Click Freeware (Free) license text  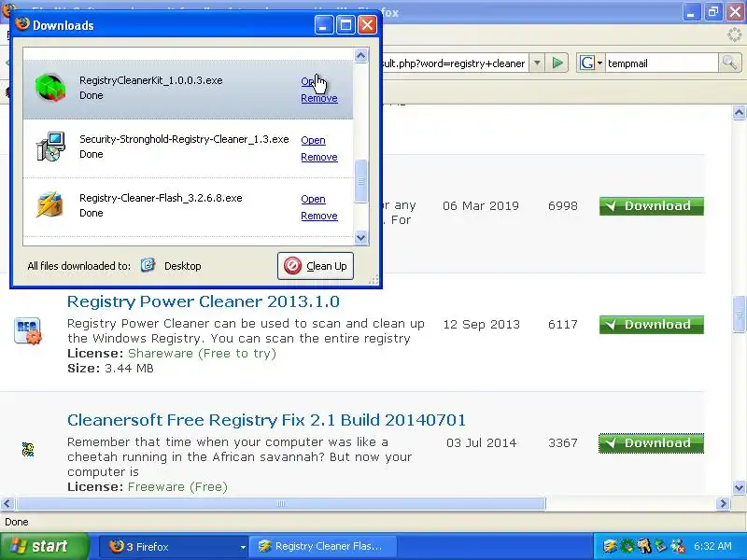pos(177,486)
